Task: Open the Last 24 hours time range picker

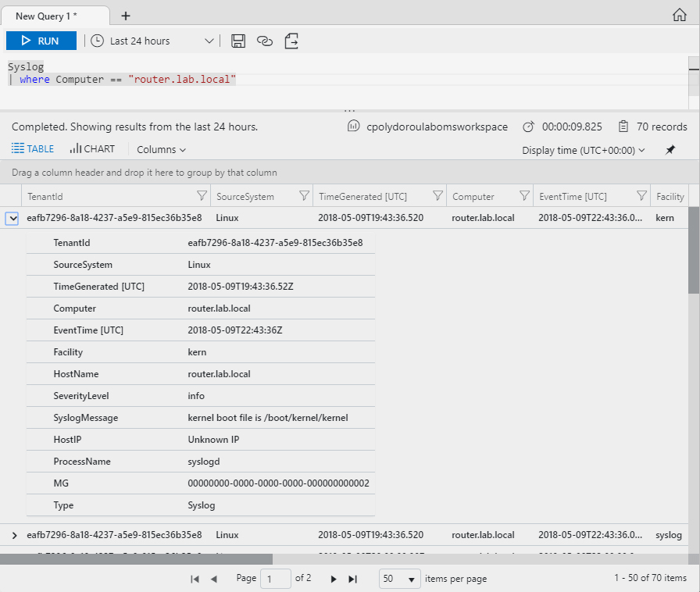Action: [152, 41]
